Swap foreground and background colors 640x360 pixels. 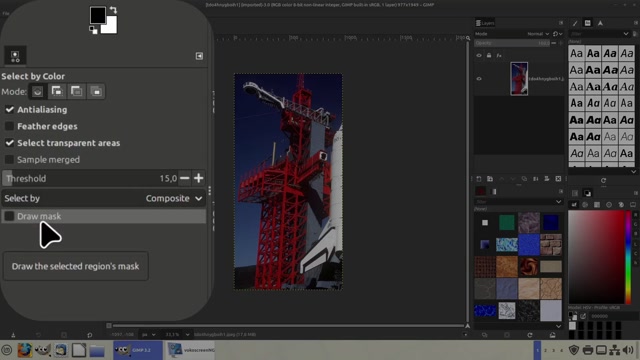click(x=113, y=10)
